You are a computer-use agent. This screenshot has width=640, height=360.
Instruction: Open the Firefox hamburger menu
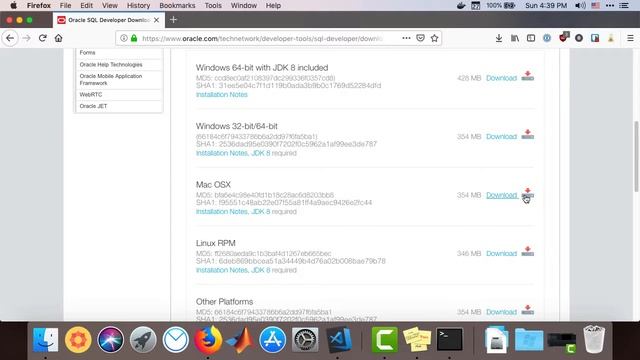[x=630, y=38]
